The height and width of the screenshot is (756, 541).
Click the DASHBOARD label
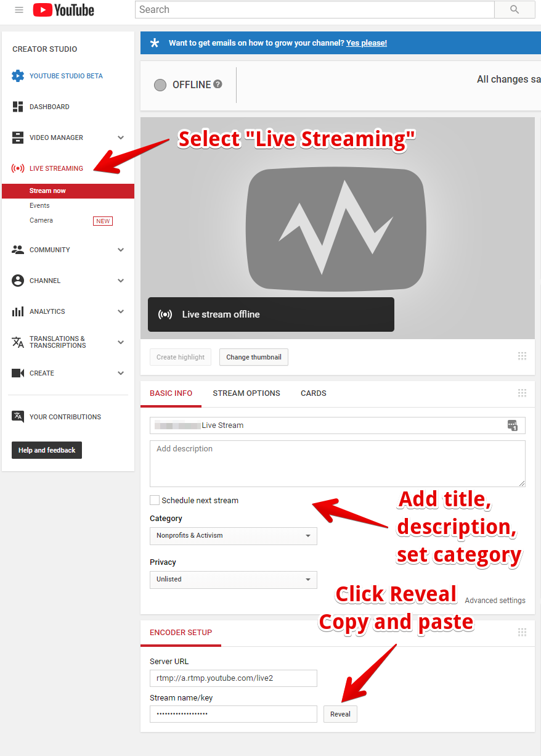point(49,107)
